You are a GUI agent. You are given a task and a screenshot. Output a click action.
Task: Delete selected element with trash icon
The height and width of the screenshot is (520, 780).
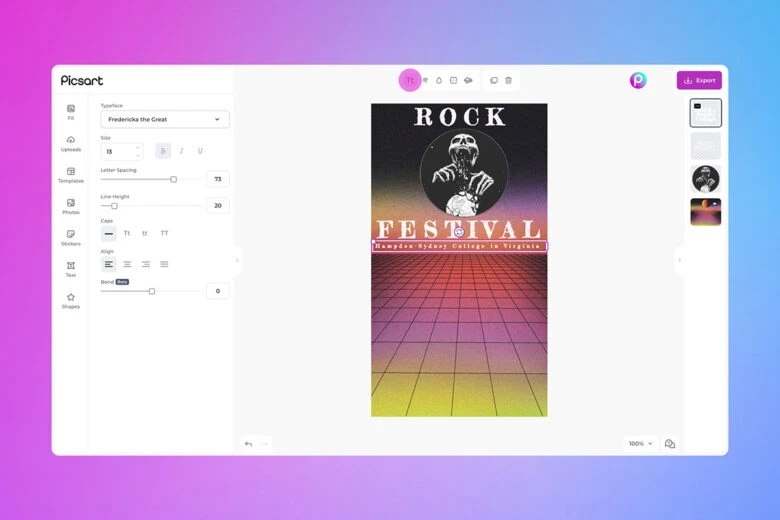(x=508, y=80)
